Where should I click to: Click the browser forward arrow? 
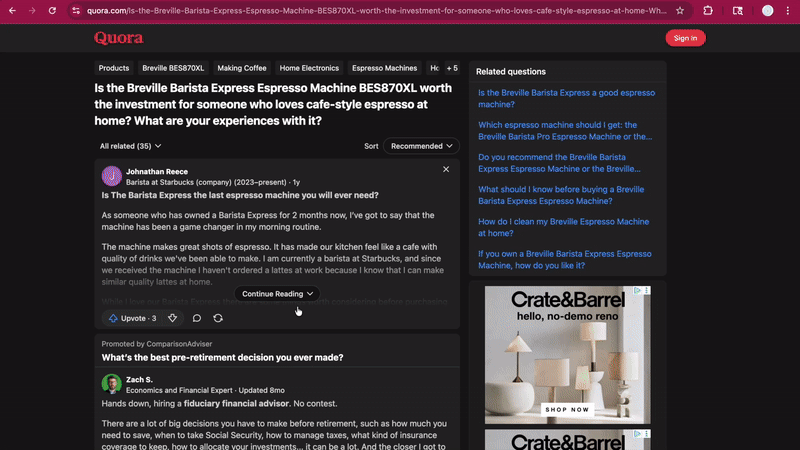coord(32,11)
